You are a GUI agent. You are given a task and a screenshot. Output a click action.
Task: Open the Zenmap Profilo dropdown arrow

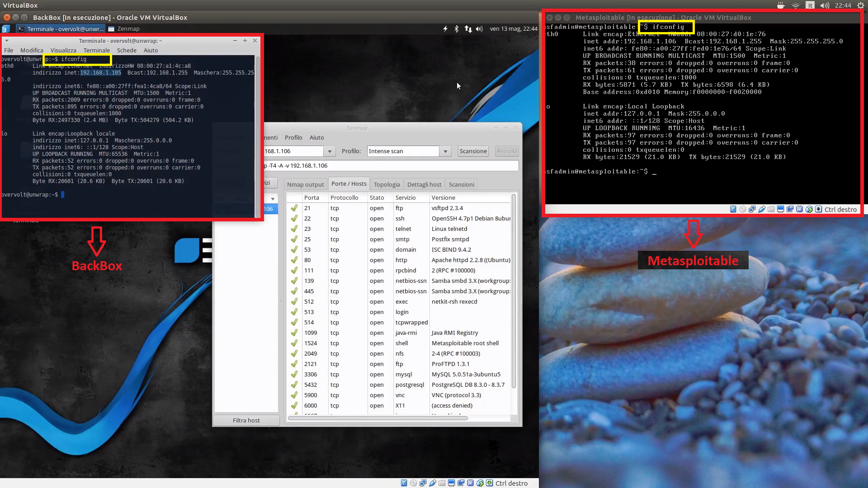coord(445,151)
